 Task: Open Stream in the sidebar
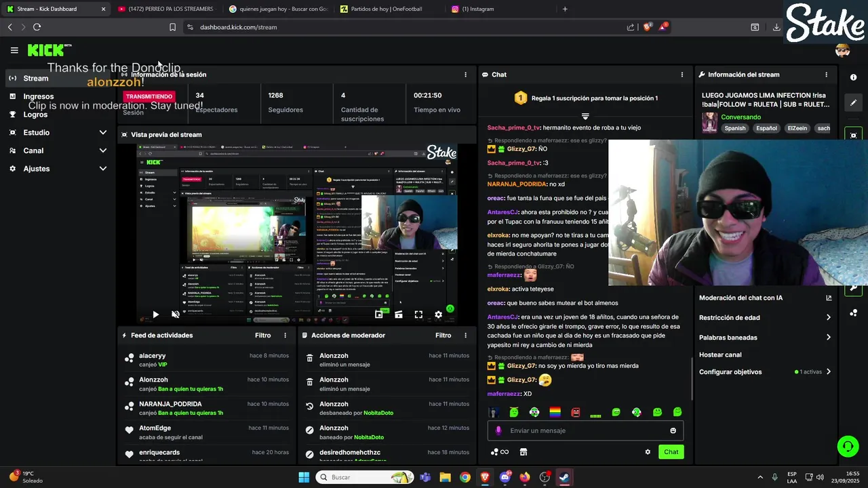point(58,79)
